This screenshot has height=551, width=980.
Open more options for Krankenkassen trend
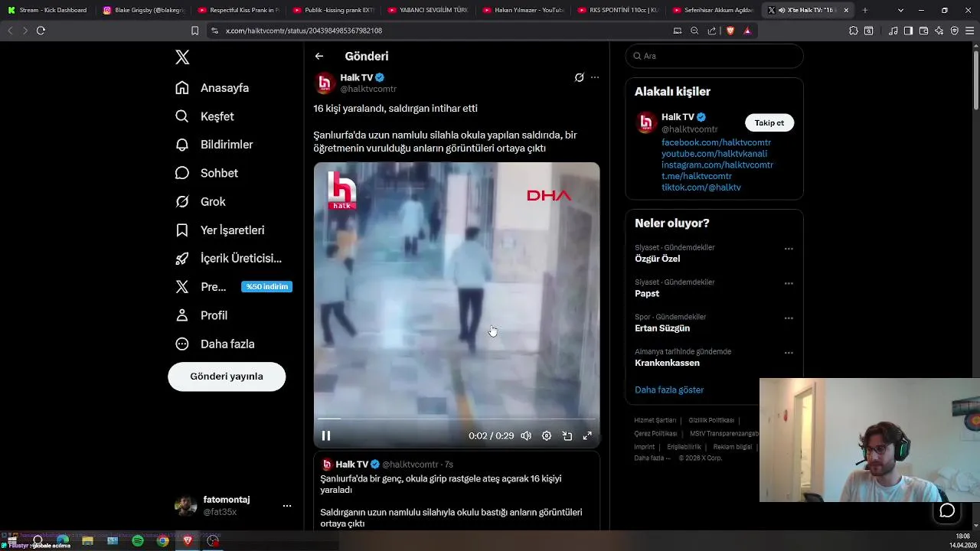click(x=789, y=353)
